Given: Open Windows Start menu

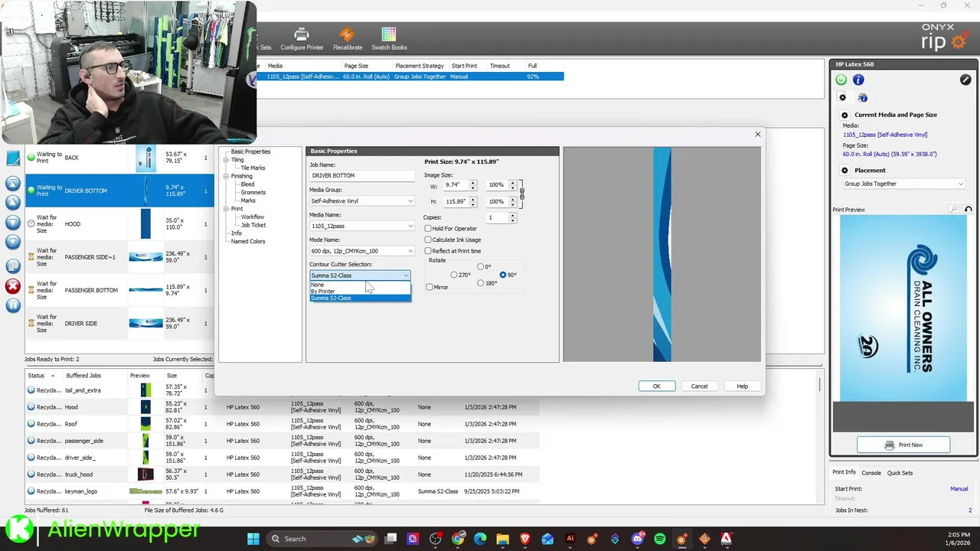Looking at the screenshot, I should pyautogui.click(x=253, y=539).
